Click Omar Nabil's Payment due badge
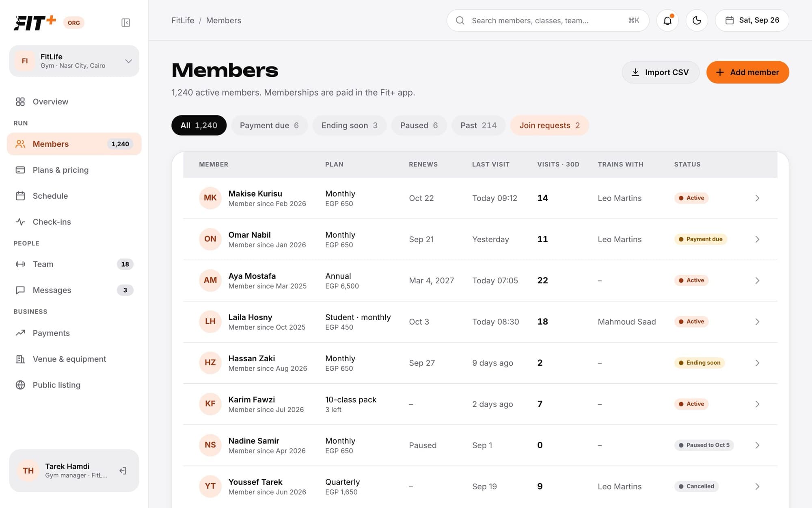The width and height of the screenshot is (812, 508). (700, 239)
